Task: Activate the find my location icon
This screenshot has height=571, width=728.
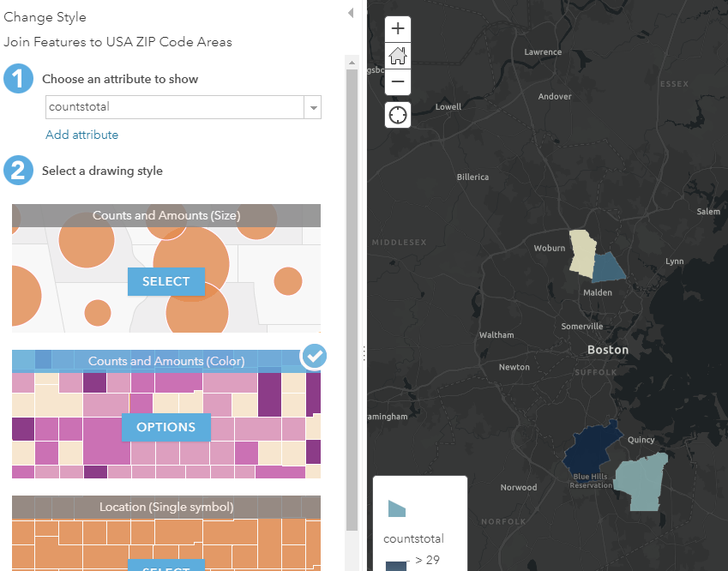Action: pos(397,114)
